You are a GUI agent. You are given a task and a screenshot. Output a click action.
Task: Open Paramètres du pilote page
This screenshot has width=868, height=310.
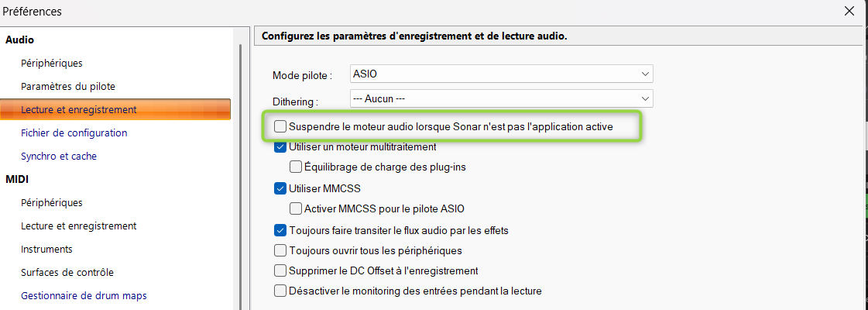tap(68, 86)
